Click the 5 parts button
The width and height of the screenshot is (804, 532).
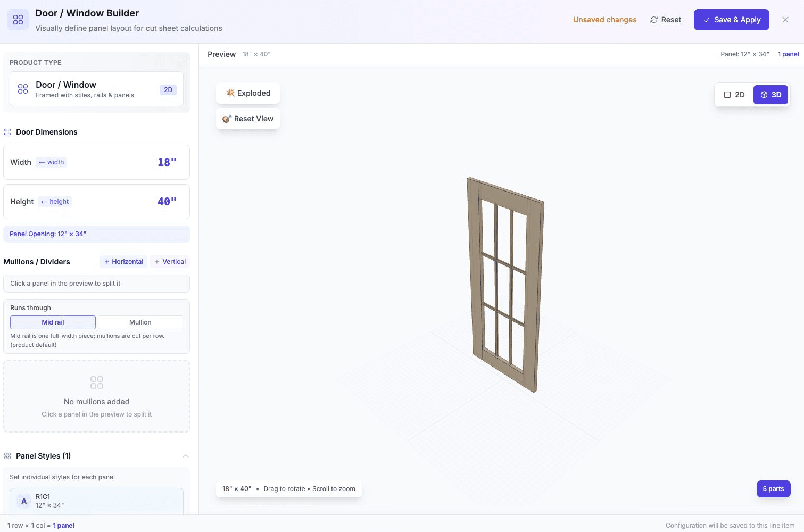click(774, 489)
